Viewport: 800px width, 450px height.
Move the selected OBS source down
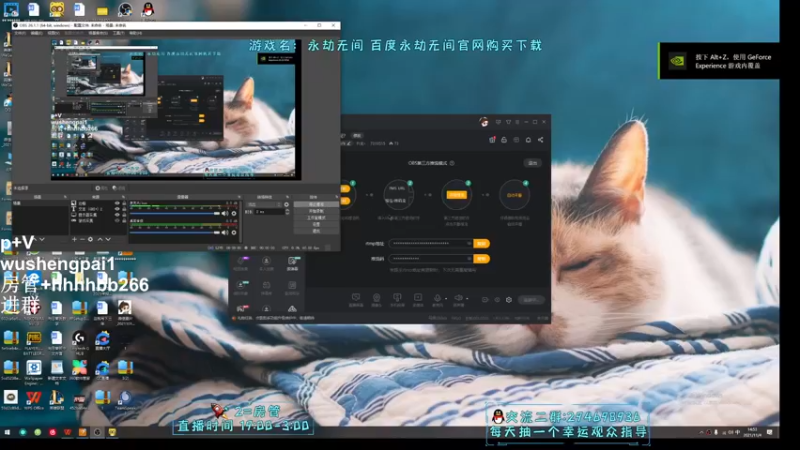pos(108,239)
